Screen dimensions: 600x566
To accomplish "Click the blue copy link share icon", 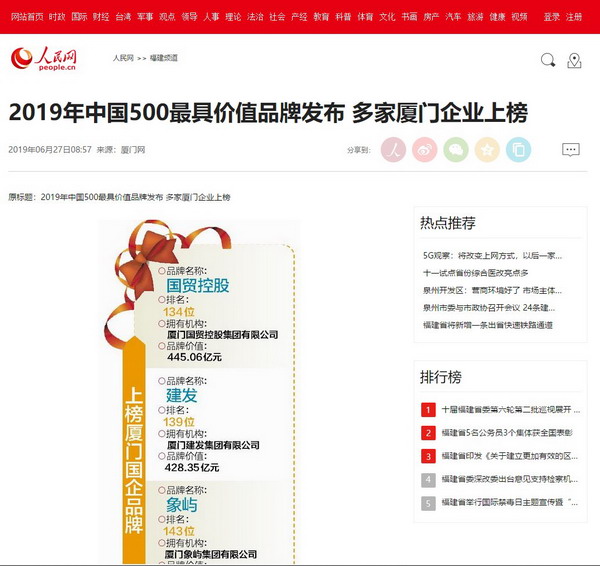I will pos(518,150).
